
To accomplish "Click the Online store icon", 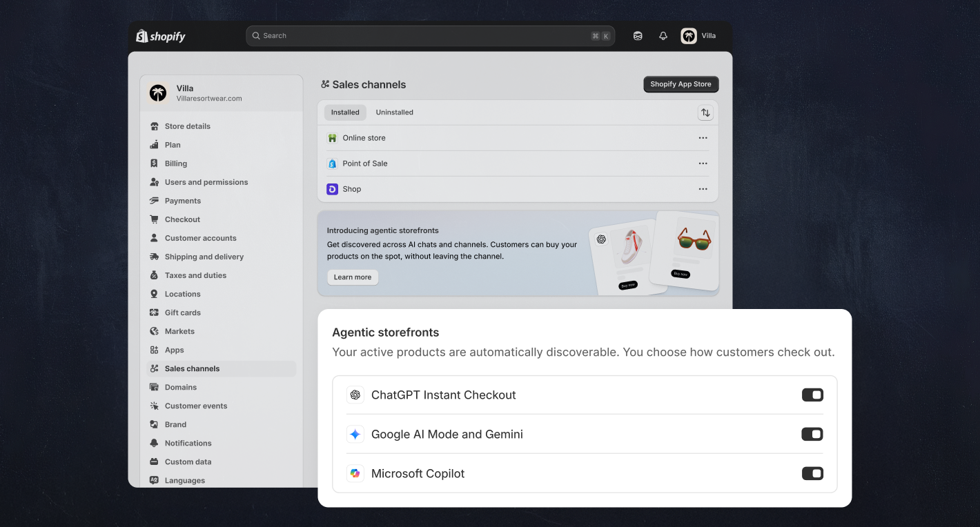I will (x=333, y=137).
